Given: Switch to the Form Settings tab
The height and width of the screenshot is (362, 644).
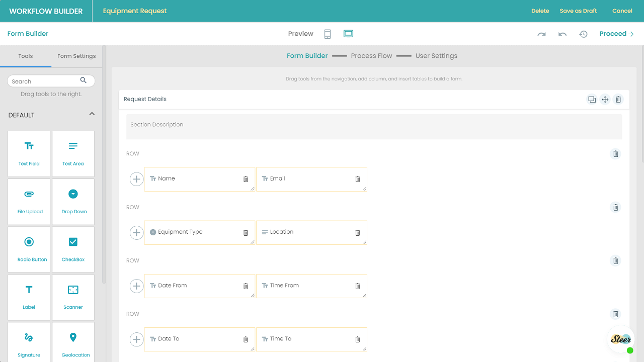Looking at the screenshot, I should tap(76, 56).
